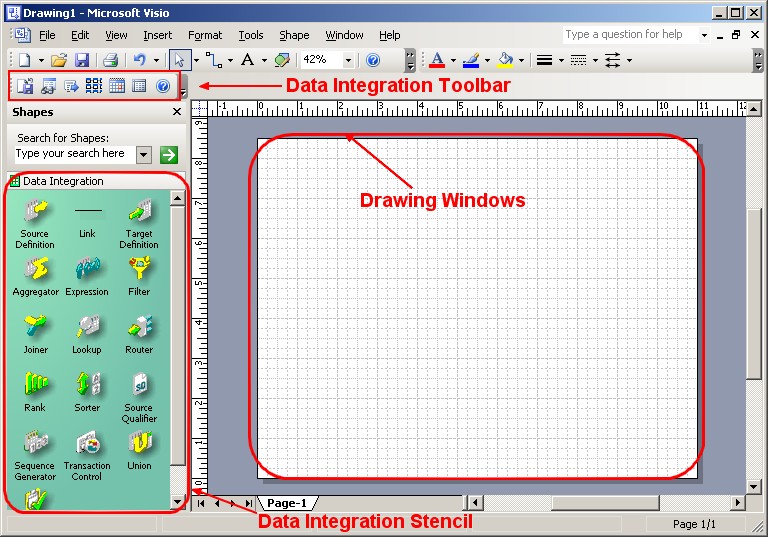Select the Router stencil shape

(139, 335)
